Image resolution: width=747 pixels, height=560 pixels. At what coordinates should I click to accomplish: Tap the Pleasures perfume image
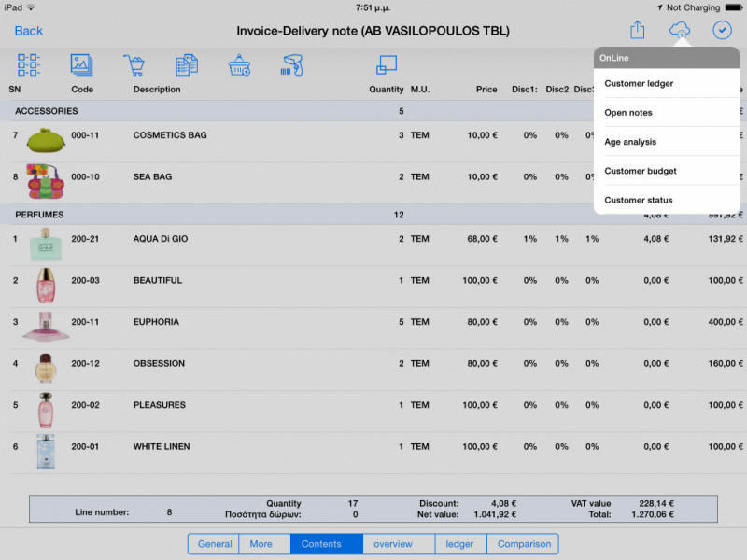[x=46, y=410]
